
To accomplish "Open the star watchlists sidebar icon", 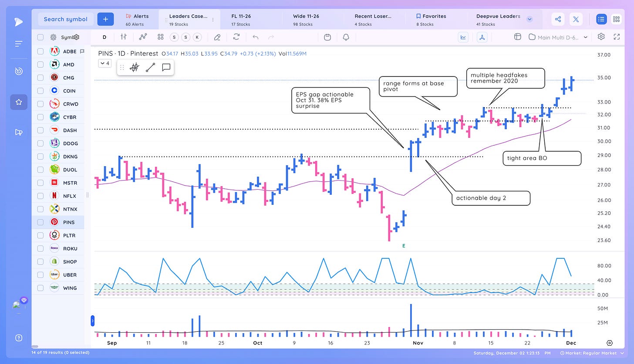I will pos(19,102).
